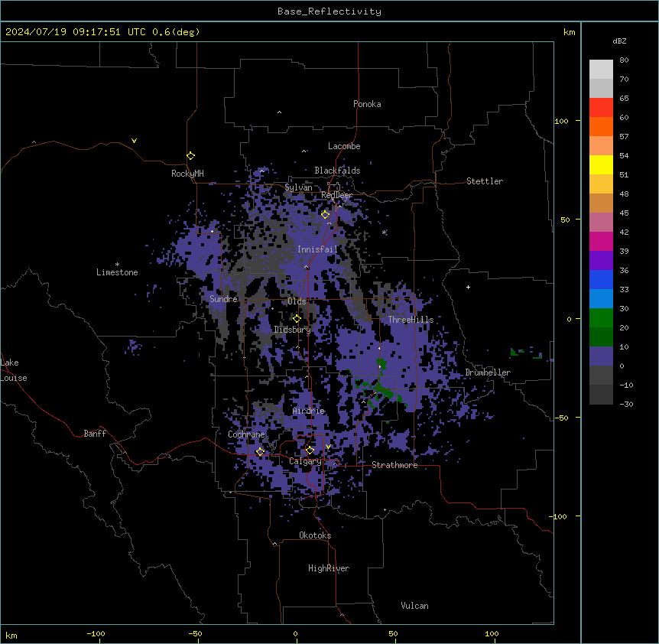
Task: Click the km unit label at bottom left
Action: (11, 636)
